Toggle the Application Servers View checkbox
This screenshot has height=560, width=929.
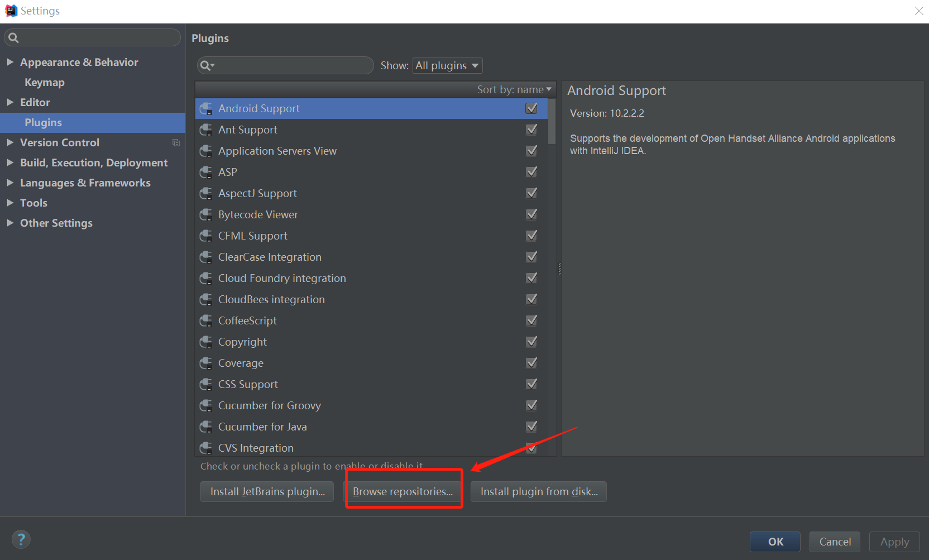[x=531, y=151]
